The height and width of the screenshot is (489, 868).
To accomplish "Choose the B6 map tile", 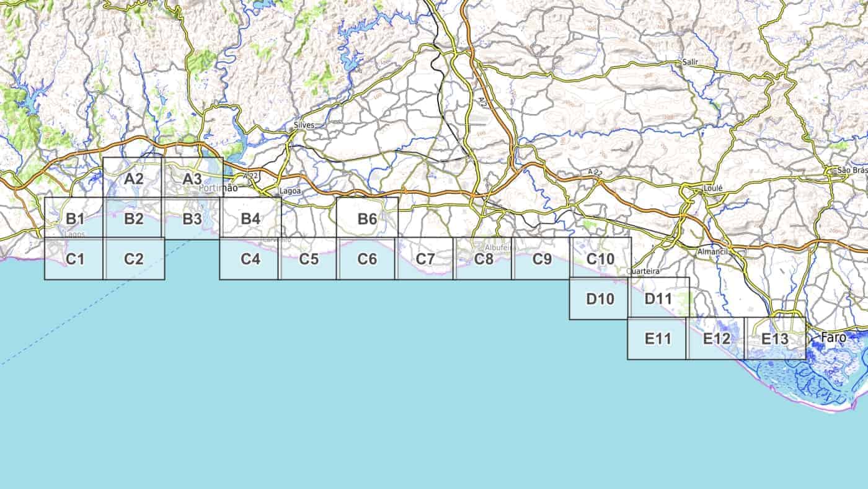I will (x=367, y=218).
